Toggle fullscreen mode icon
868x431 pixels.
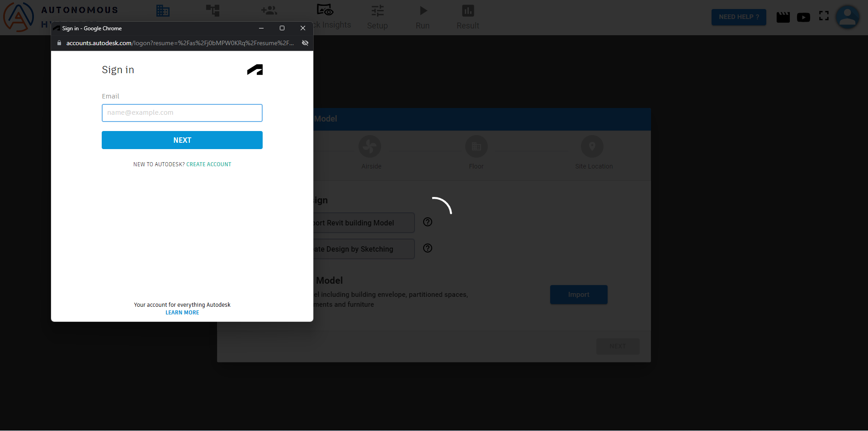[824, 16]
